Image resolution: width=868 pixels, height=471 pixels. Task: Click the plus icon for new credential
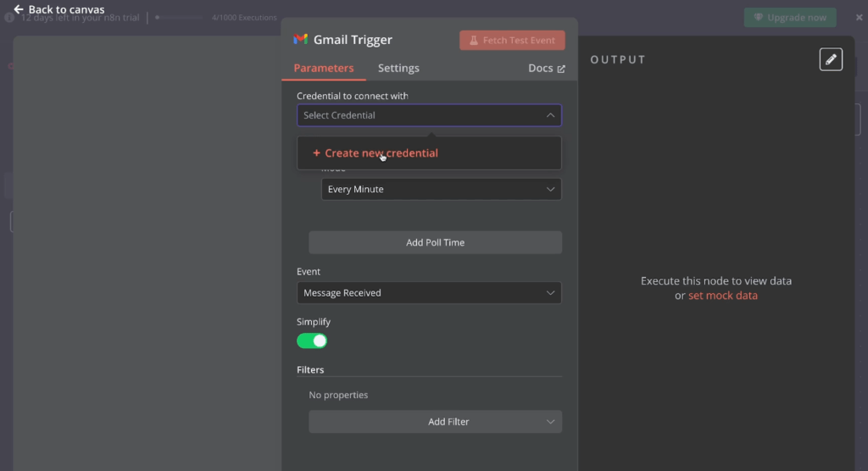(316, 153)
